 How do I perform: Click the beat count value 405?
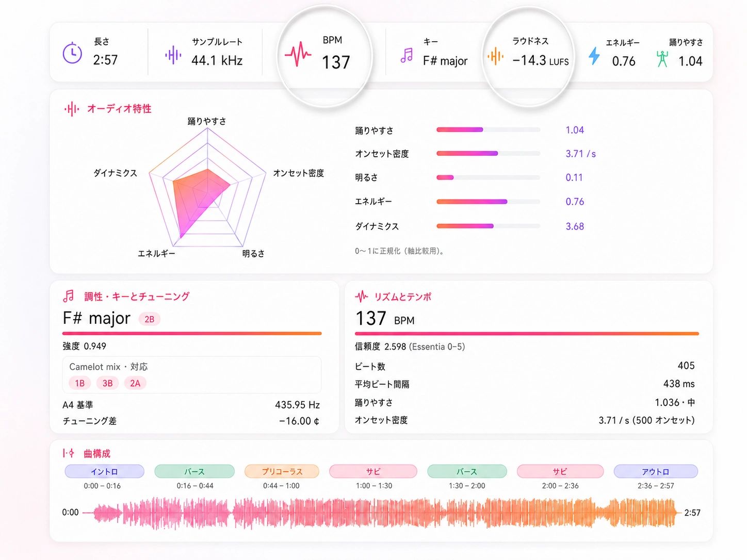(686, 366)
